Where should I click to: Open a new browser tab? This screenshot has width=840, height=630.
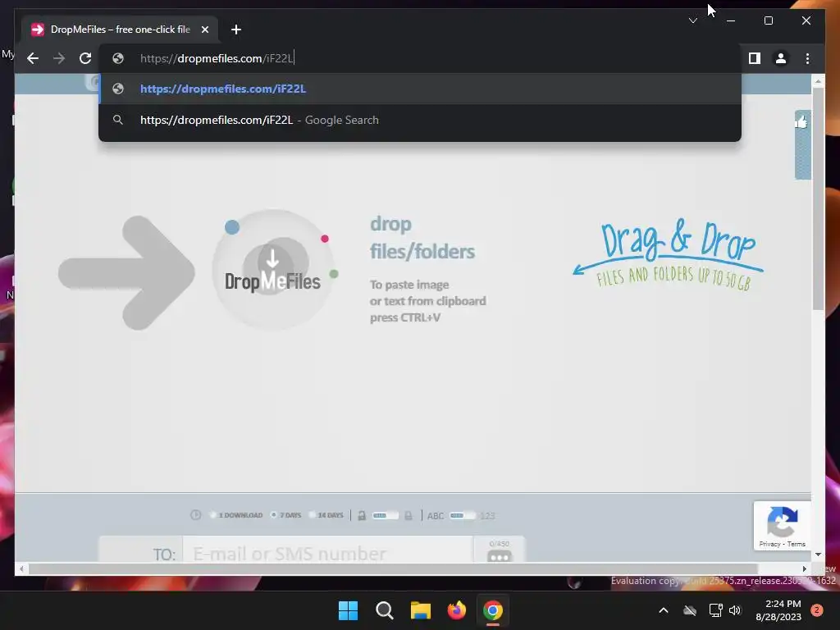click(235, 30)
